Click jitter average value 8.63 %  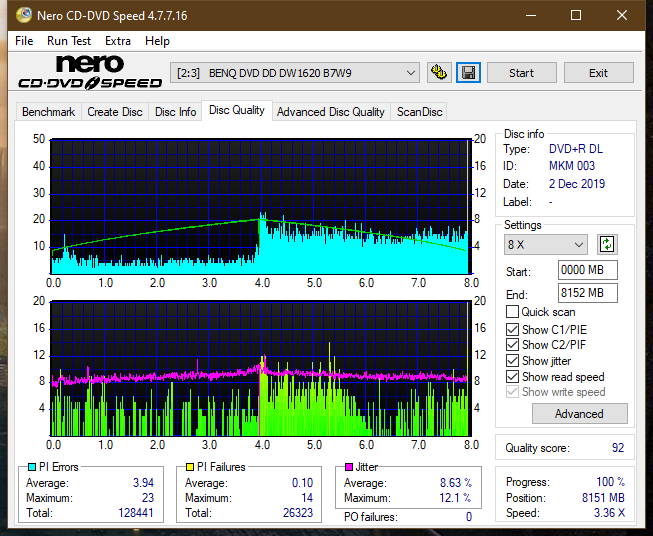456,483
